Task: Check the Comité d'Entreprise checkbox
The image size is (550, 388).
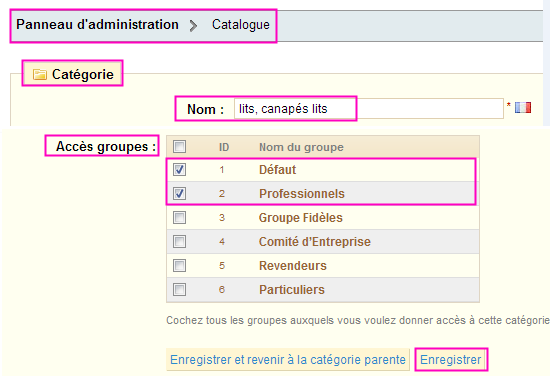Action: point(179,241)
